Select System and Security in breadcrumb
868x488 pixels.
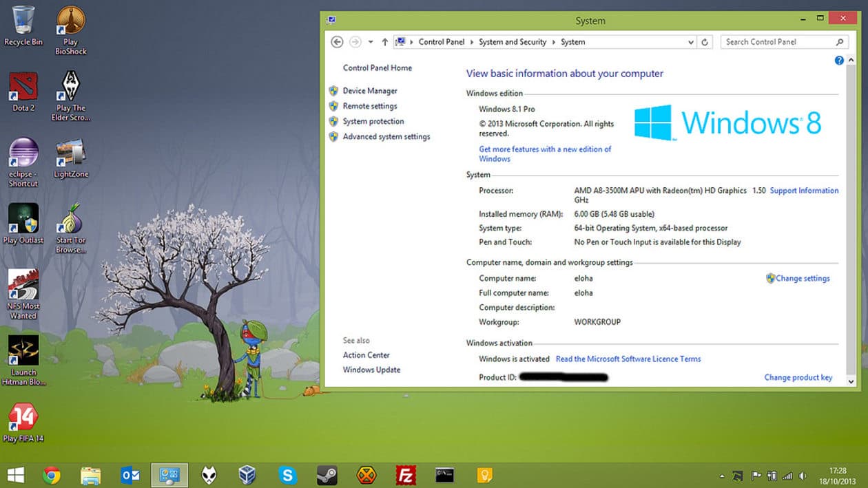pyautogui.click(x=512, y=42)
